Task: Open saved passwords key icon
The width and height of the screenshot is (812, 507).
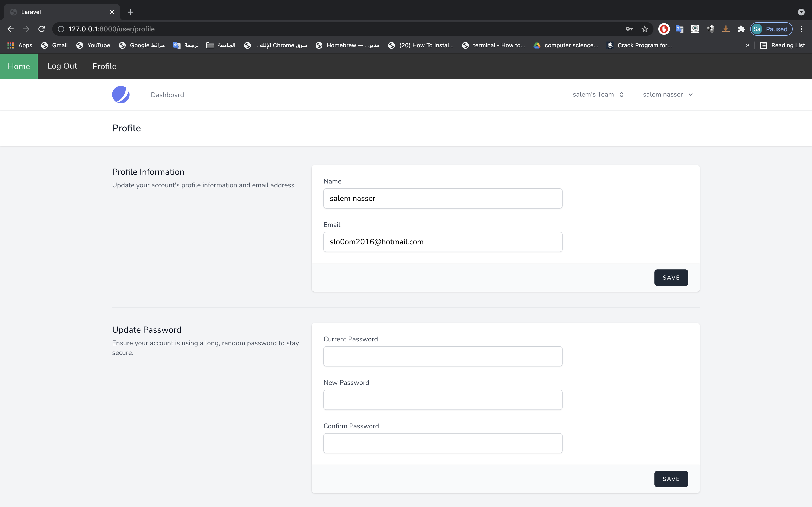Action: [x=629, y=29]
